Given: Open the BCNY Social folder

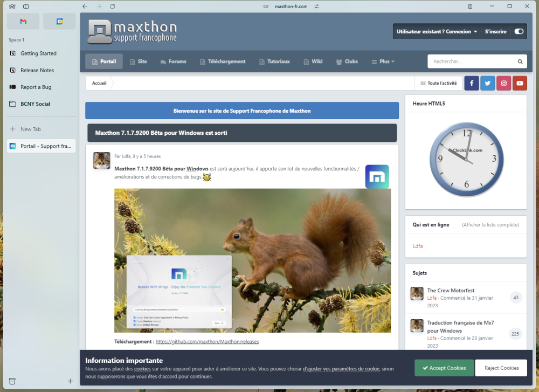Looking at the screenshot, I should pyautogui.click(x=35, y=104).
